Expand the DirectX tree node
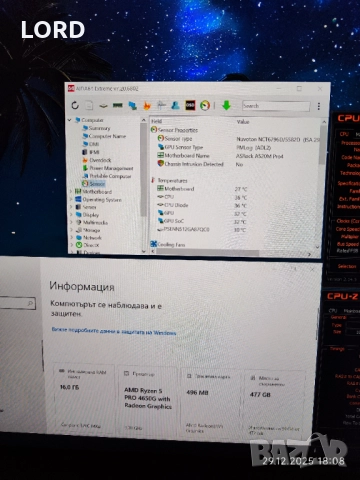This screenshot has height=480, width=360. pos(71,245)
